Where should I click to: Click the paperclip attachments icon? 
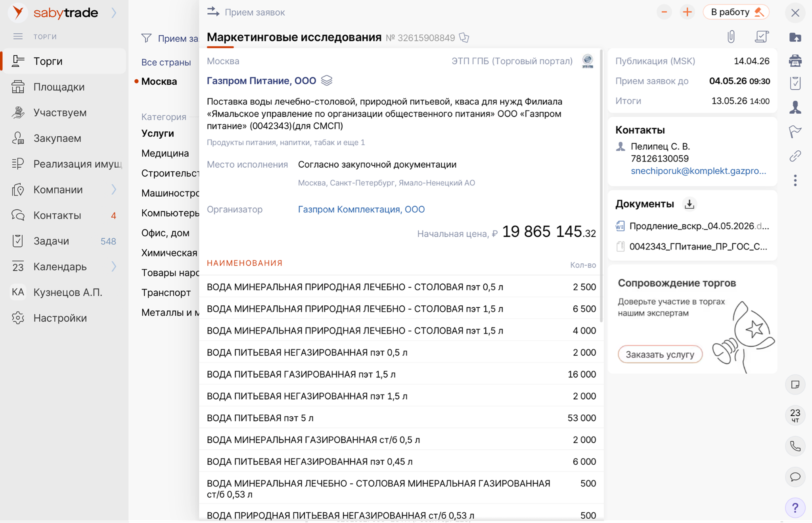[x=731, y=37]
